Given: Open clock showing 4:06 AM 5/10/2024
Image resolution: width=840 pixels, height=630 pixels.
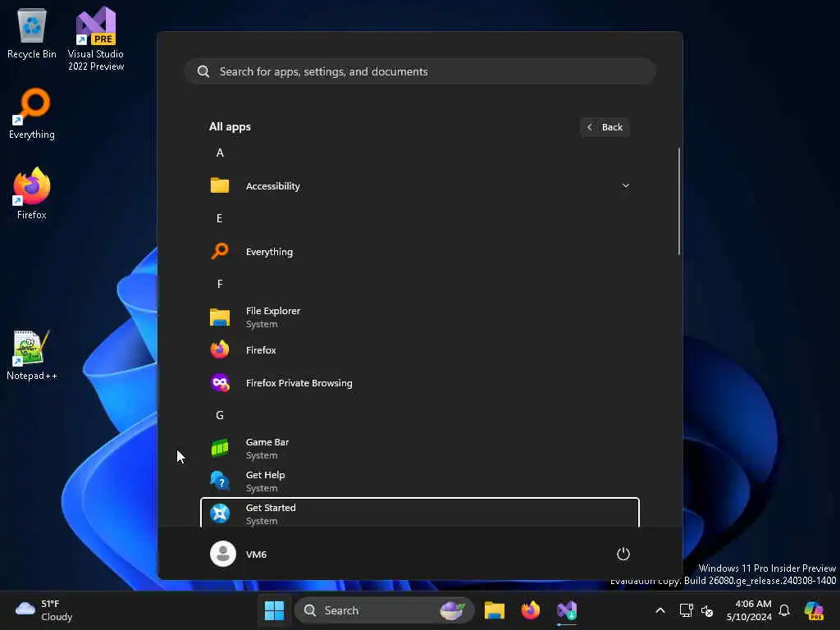Looking at the screenshot, I should click(749, 610).
